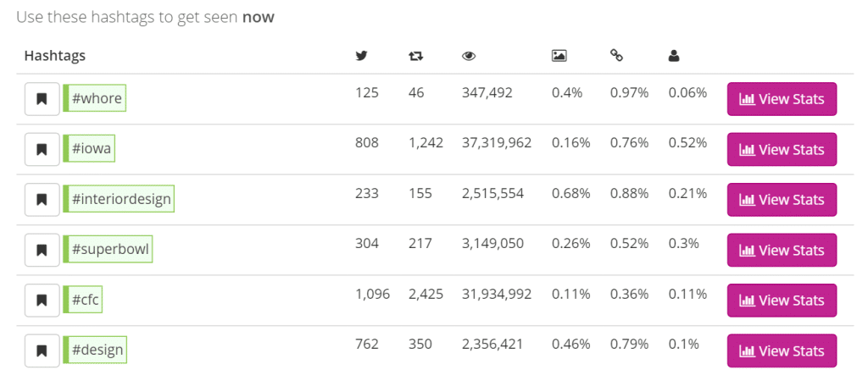This screenshot has height=381, width=868.
Task: Bookmark the #iowa hashtag
Action: pos(42,149)
